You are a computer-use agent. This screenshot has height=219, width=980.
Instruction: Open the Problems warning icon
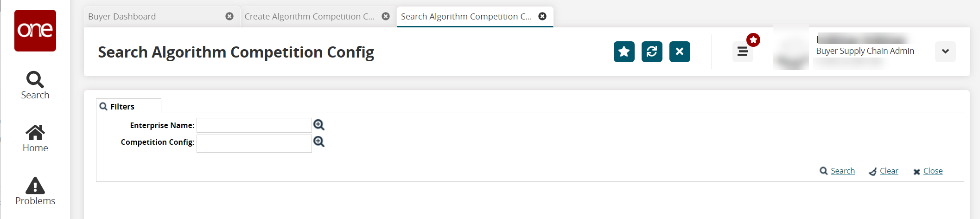(35, 191)
